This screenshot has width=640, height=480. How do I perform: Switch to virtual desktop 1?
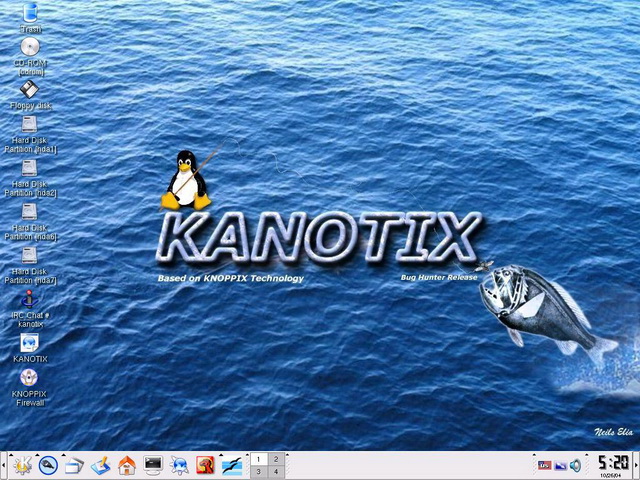(x=258, y=460)
